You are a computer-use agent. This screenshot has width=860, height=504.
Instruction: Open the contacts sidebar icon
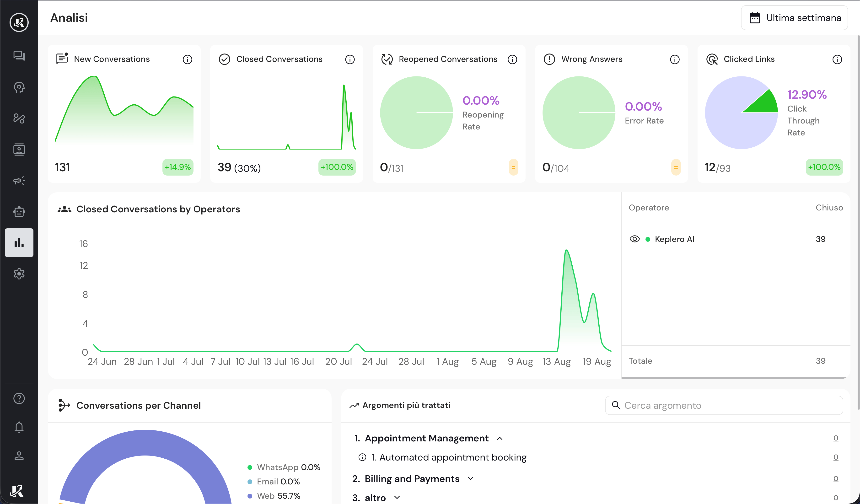click(x=19, y=150)
